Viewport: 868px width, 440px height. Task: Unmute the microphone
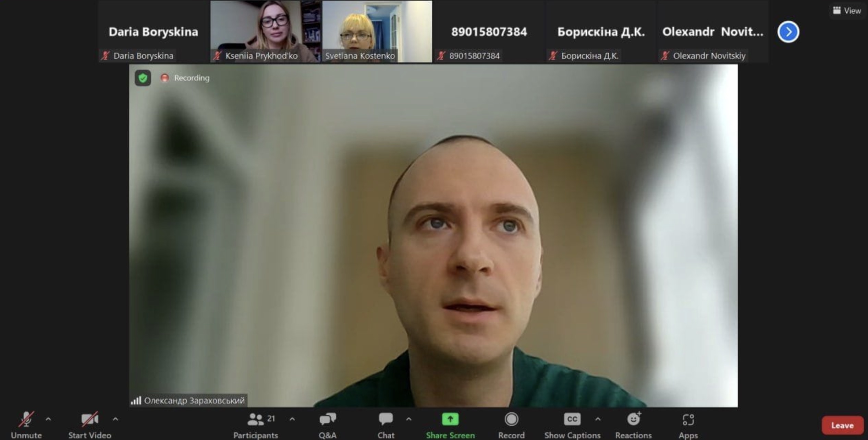coord(26,425)
